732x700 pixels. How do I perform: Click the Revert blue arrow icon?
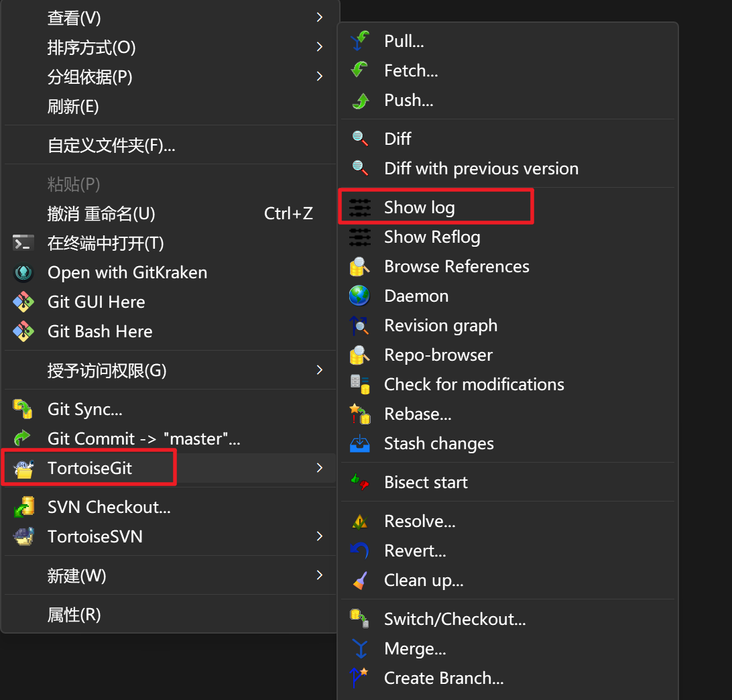click(360, 551)
